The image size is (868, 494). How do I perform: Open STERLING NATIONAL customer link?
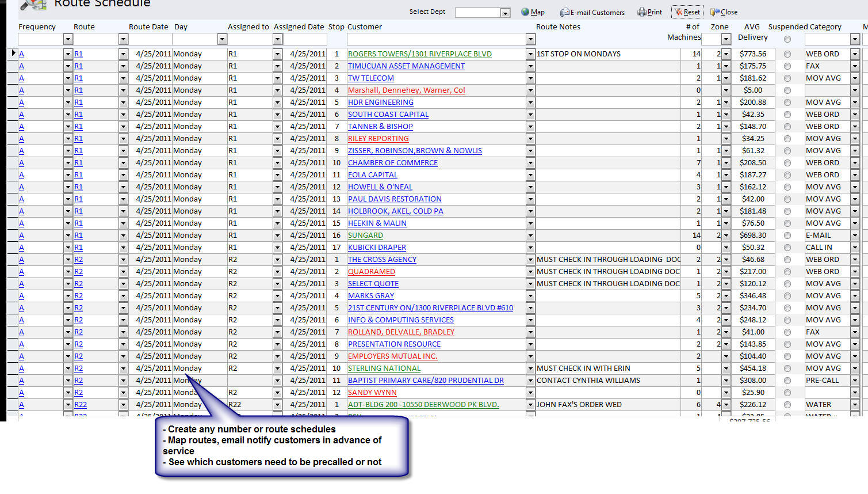tap(384, 368)
